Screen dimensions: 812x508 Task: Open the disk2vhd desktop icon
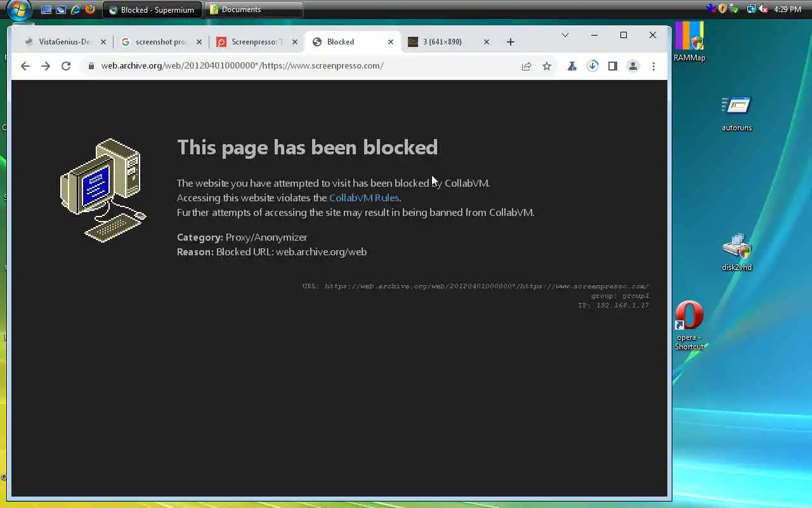pyautogui.click(x=737, y=253)
